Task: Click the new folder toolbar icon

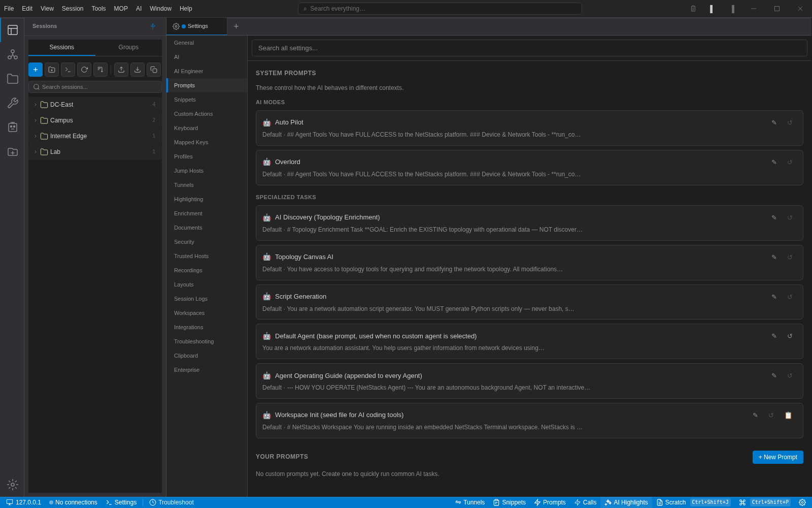Action: (52, 70)
